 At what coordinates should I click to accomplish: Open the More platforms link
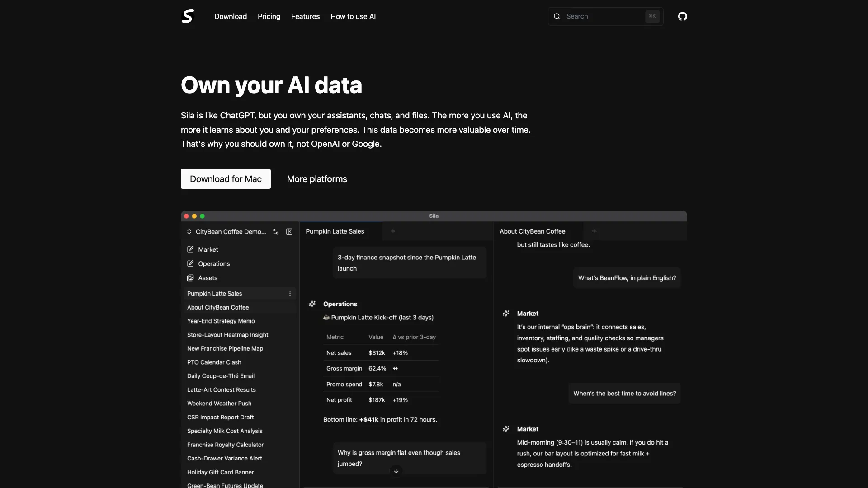click(x=317, y=179)
